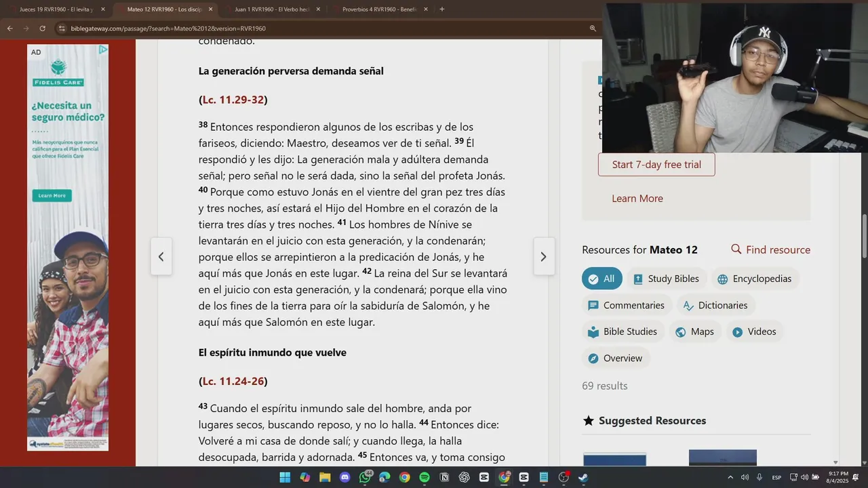Open the Lc. 11.24-26 cross reference
The image size is (868, 488).
pyautogui.click(x=233, y=382)
